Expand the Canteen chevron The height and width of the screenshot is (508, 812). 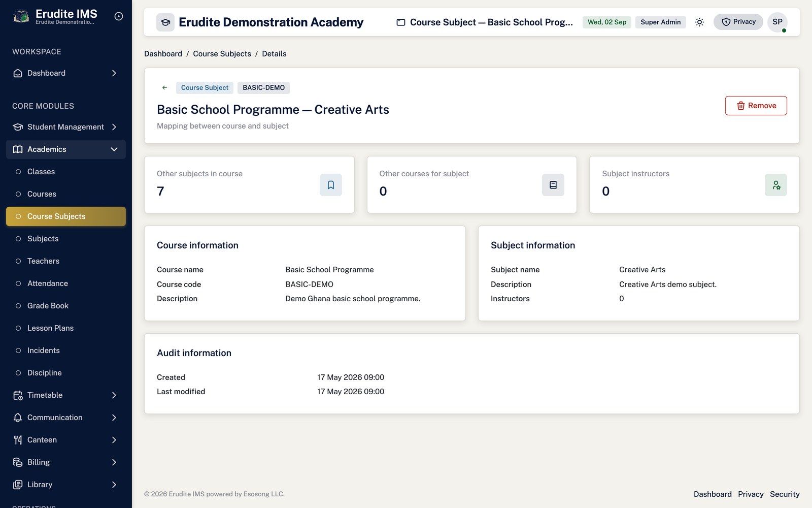click(x=114, y=440)
